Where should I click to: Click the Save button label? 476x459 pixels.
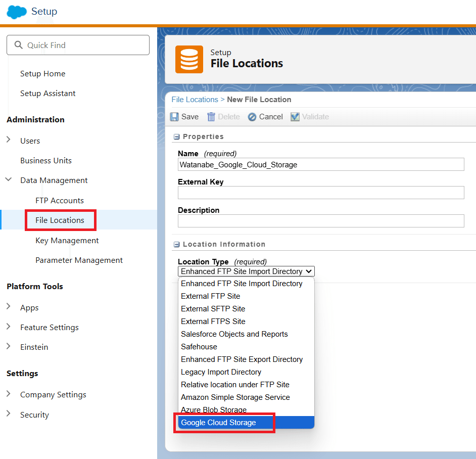coord(190,117)
